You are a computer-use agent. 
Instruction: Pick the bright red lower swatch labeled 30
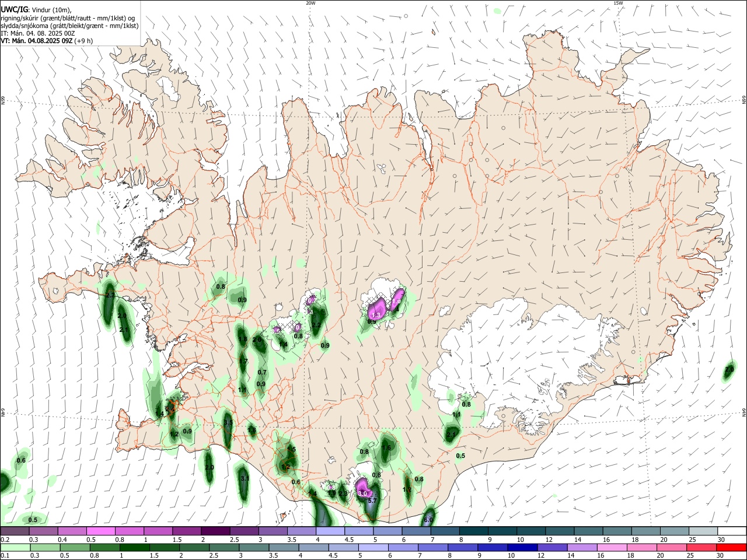[x=731, y=547]
